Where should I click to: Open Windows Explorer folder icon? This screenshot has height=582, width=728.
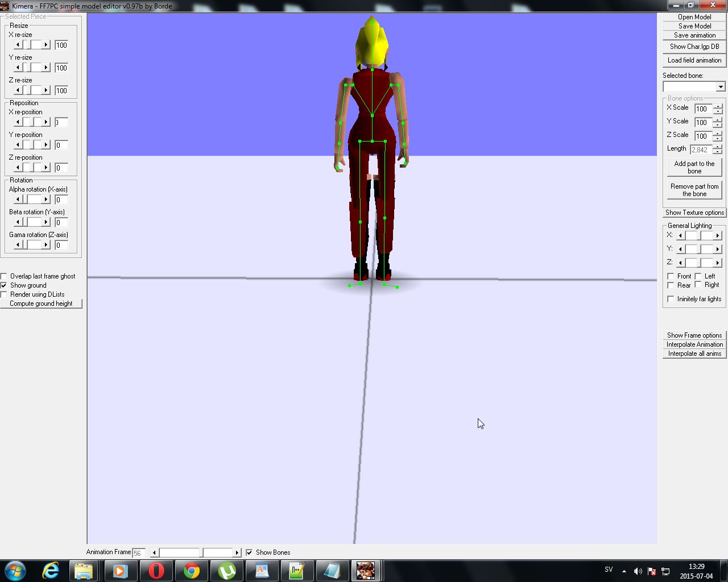[84, 570]
